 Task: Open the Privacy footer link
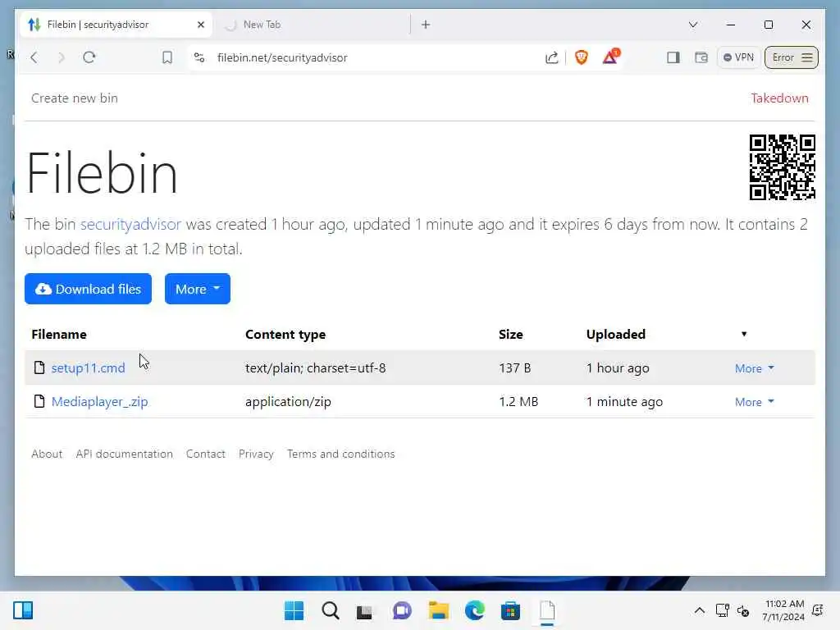click(256, 454)
